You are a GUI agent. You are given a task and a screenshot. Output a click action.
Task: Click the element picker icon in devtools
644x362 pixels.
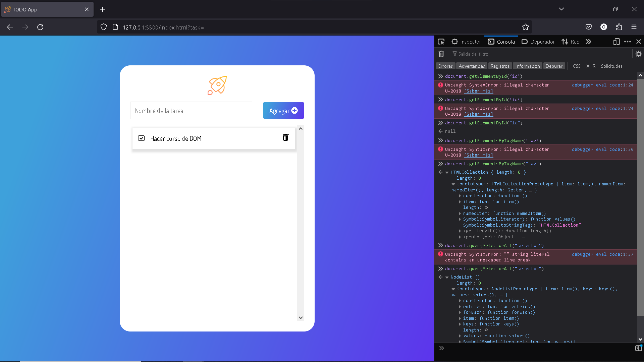441,42
